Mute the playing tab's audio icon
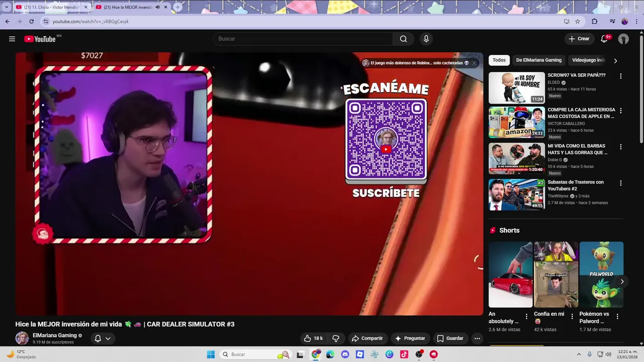Viewport: 644px width, 362px height. [157, 7]
